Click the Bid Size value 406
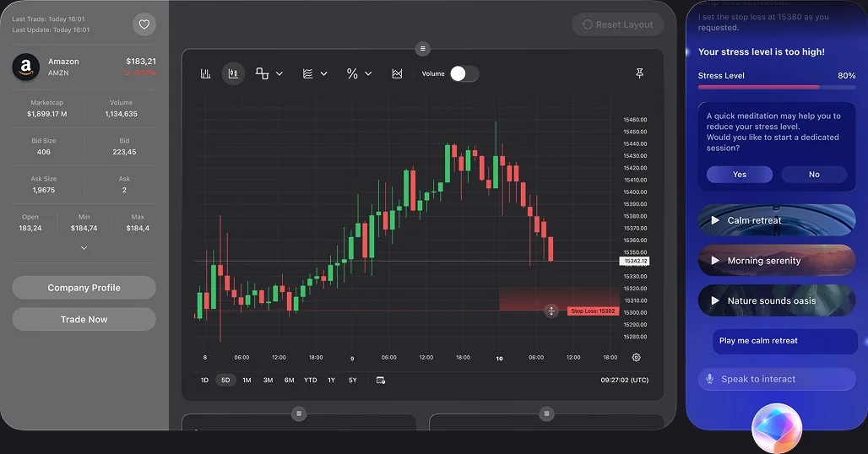This screenshot has width=868, height=454. [x=44, y=152]
